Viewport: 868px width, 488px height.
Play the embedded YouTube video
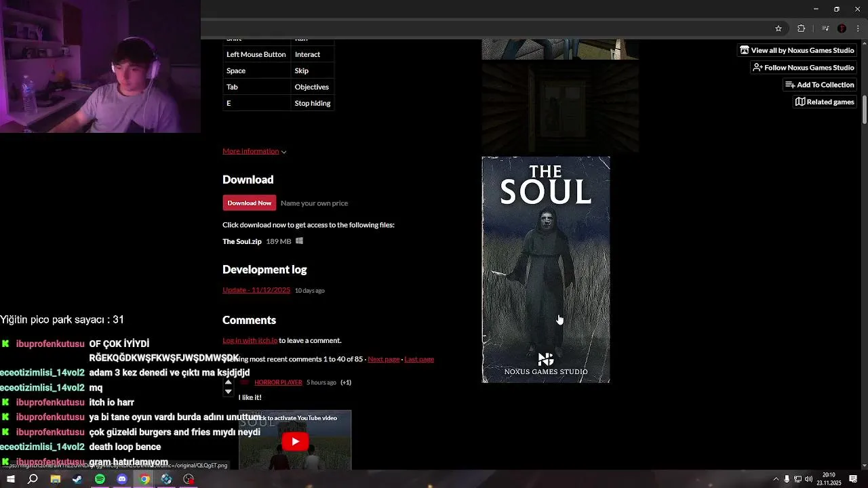pyautogui.click(x=295, y=441)
